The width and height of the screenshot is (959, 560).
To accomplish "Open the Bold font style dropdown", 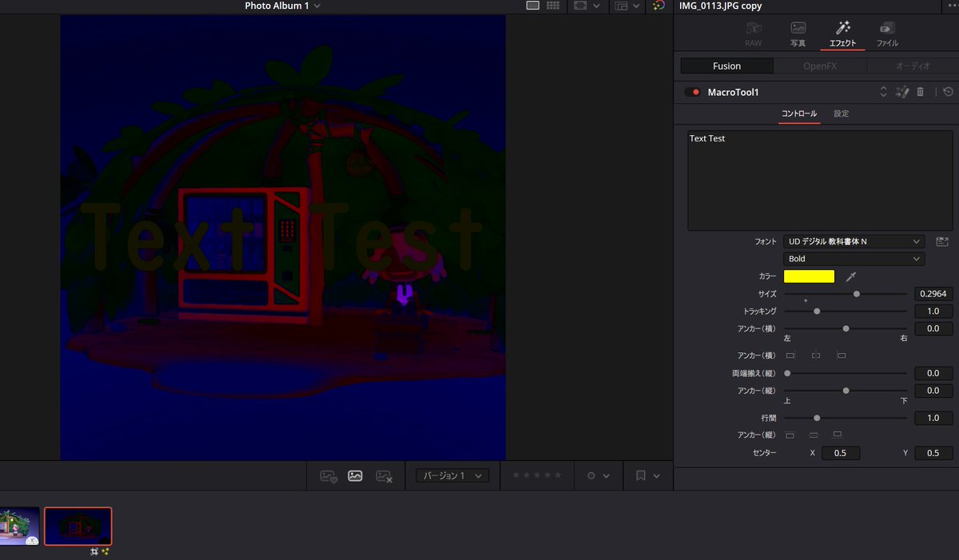I will [854, 259].
